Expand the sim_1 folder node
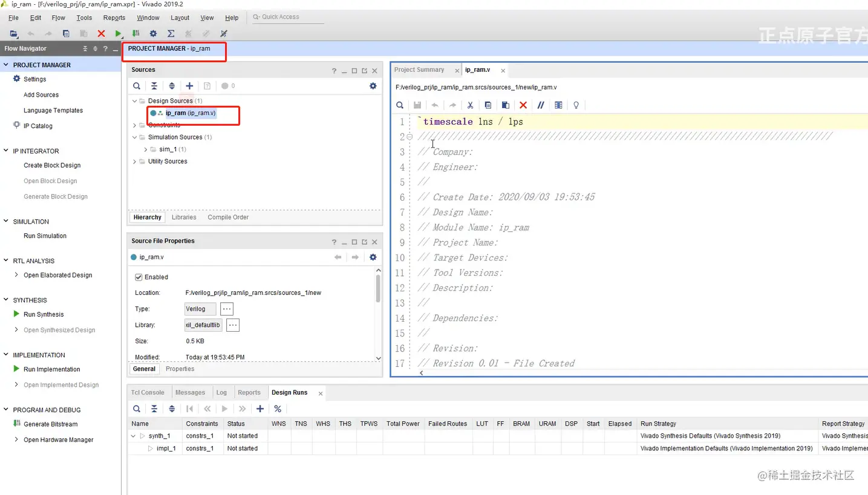868x495 pixels. coord(146,149)
